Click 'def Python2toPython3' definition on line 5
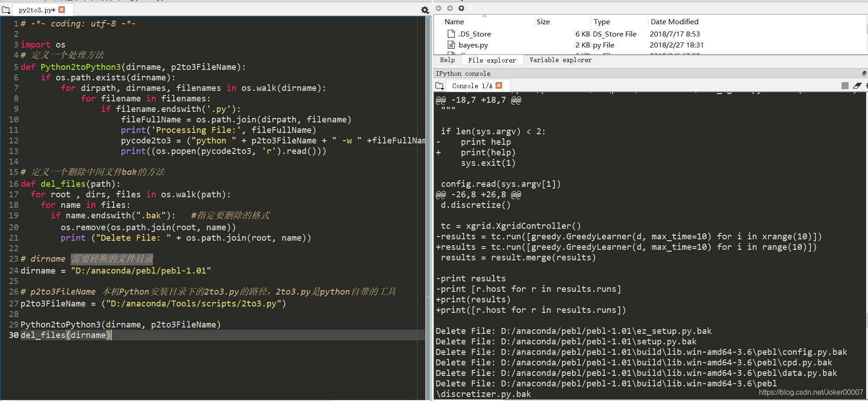 133,67
